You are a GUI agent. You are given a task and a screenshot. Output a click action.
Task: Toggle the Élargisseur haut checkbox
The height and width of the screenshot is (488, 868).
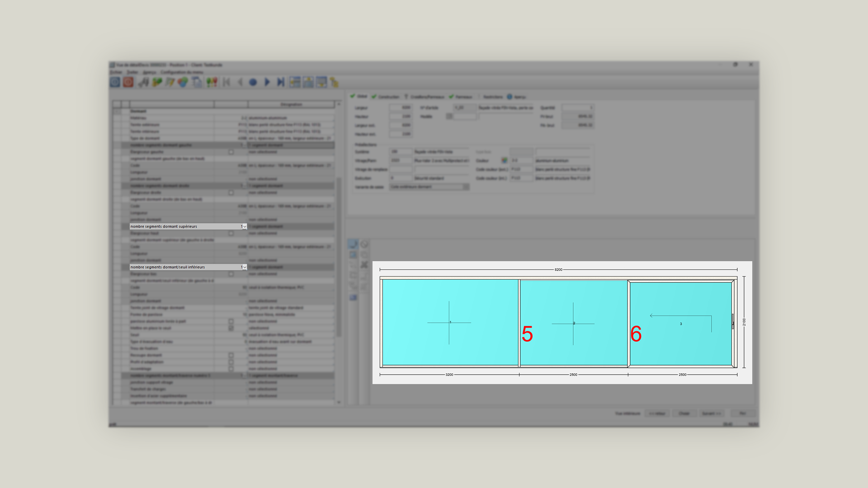(x=231, y=233)
